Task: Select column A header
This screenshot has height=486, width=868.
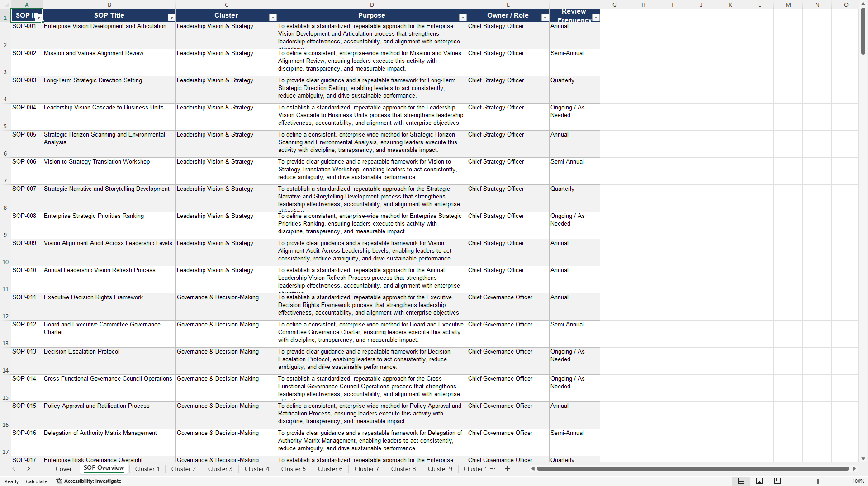Action: (x=27, y=5)
